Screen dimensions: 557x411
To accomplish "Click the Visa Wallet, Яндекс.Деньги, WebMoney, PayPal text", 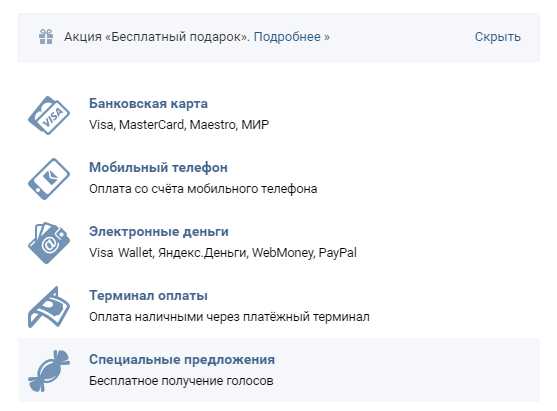I will pos(223,253).
